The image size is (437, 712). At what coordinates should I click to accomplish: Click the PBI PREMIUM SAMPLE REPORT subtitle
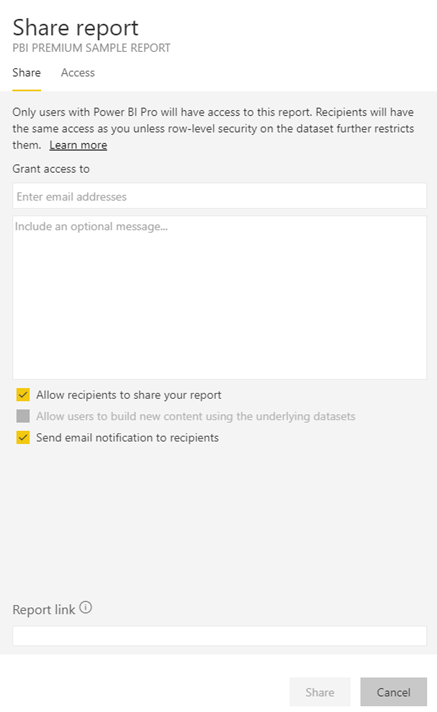tap(91, 48)
